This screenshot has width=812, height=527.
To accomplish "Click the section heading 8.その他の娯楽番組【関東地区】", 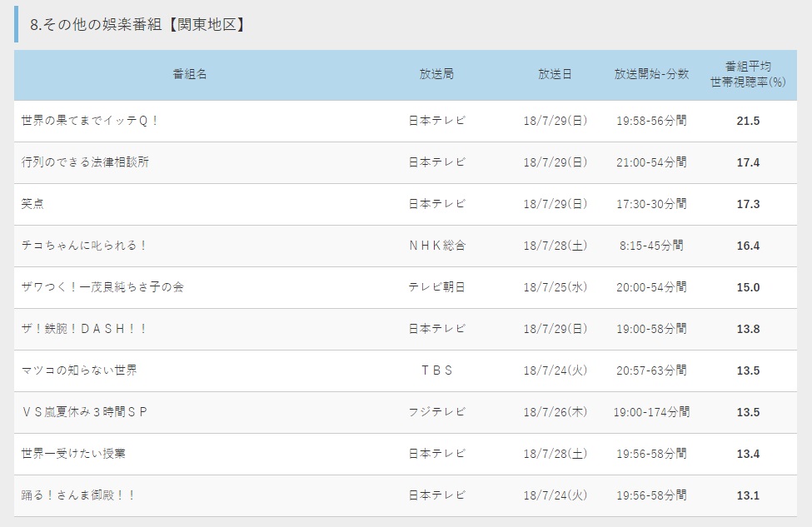I will pos(137,24).
